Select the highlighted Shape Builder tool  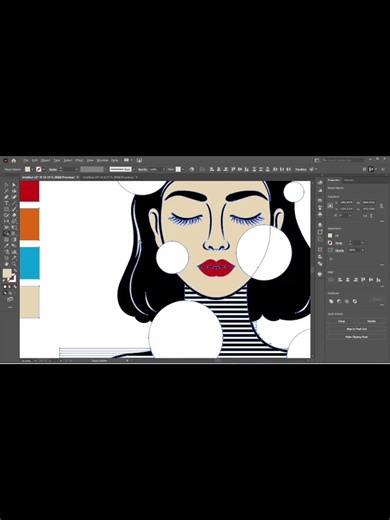click(6, 233)
